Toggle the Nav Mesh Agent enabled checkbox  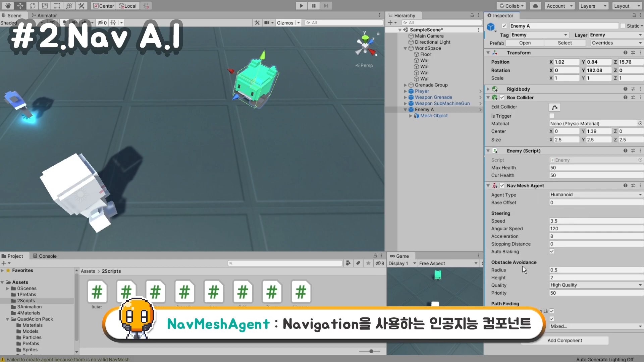click(x=502, y=186)
